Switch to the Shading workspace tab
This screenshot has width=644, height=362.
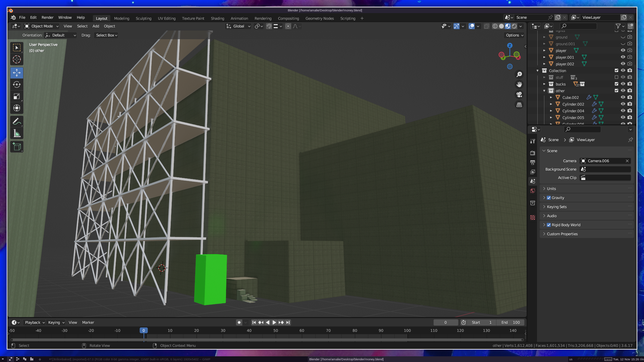coord(217,18)
